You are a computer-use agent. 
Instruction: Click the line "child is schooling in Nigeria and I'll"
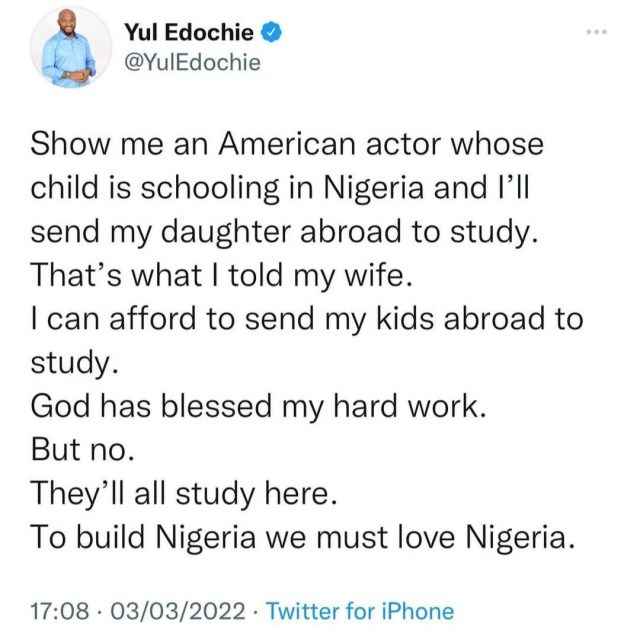pos(280,188)
